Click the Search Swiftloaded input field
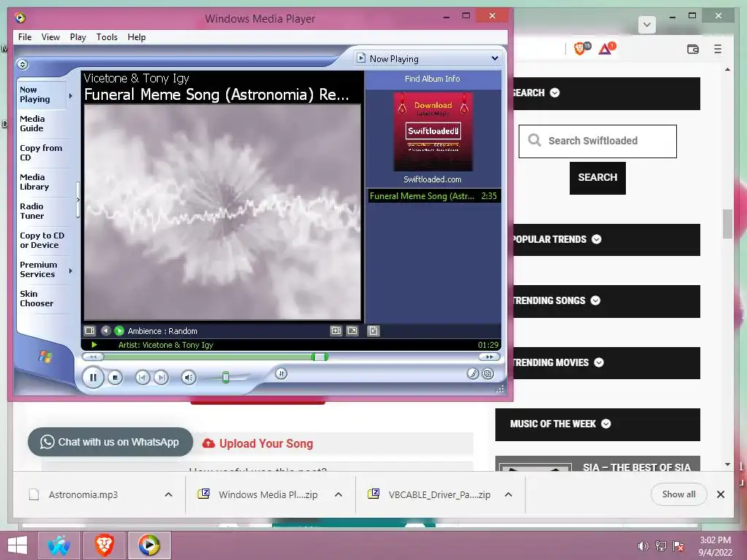 (597, 141)
